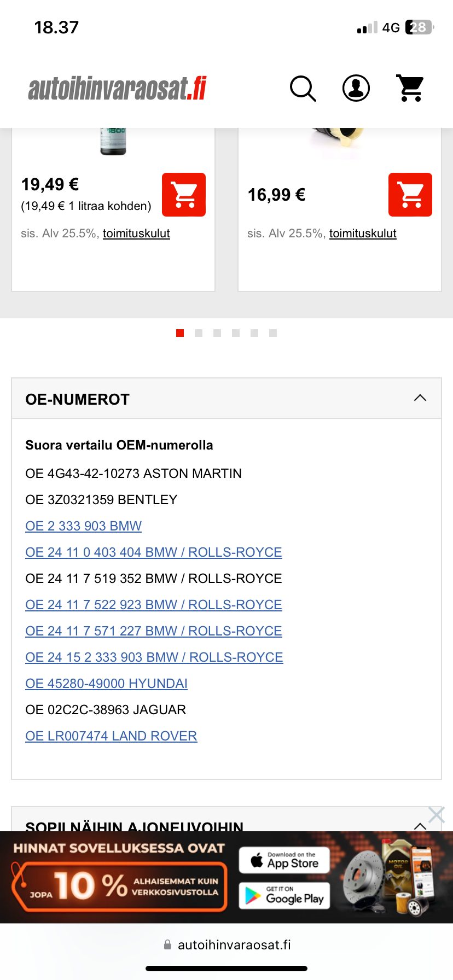The image size is (453, 980).
Task: Collapse the OE-NUMEROT section
Action: point(420,398)
